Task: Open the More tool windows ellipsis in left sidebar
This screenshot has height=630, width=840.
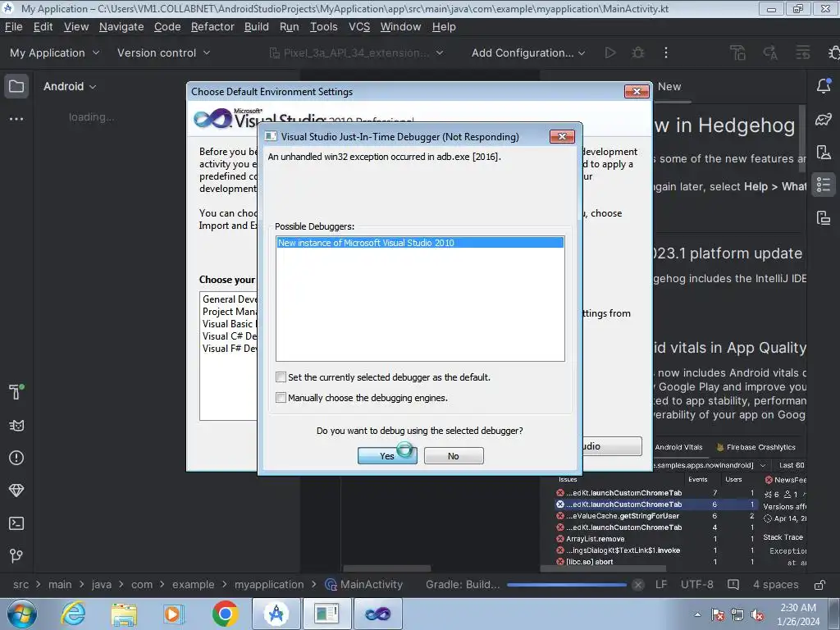Action: (x=16, y=119)
